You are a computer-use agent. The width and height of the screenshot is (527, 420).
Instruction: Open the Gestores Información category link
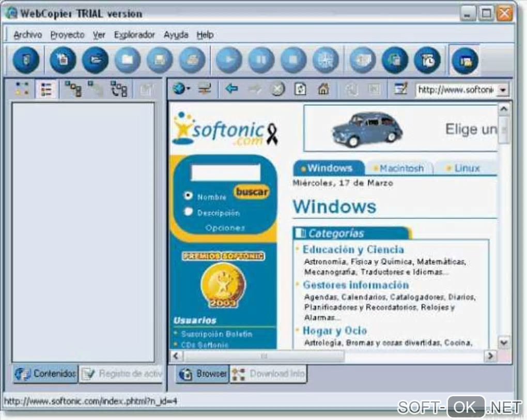pos(356,285)
